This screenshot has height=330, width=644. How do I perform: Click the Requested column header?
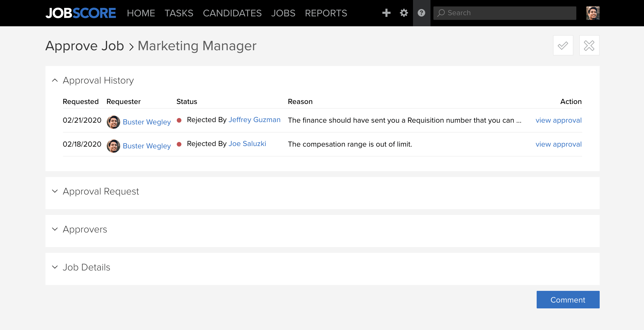click(x=81, y=102)
